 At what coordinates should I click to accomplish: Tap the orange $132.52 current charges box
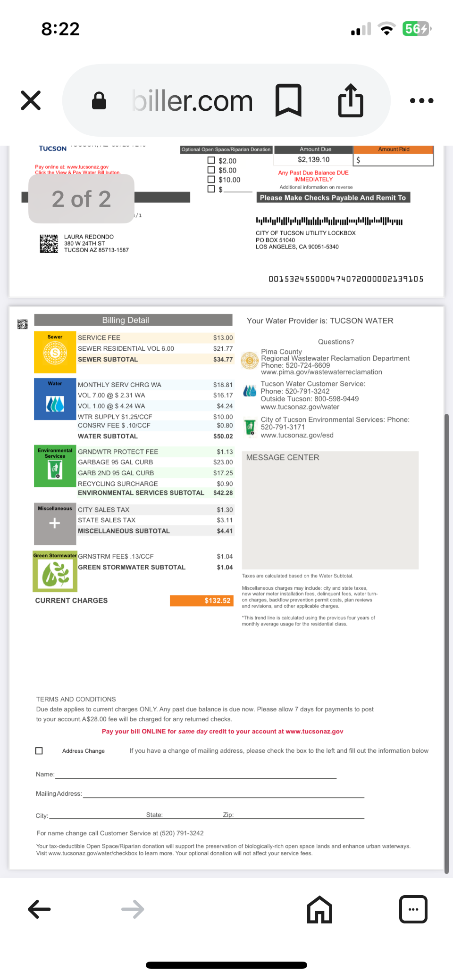point(201,601)
